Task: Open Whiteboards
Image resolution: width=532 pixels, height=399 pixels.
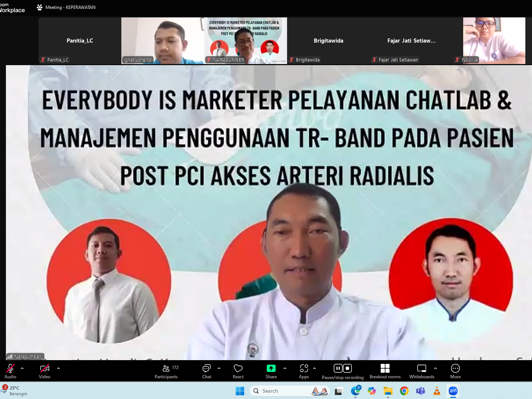Action: [x=421, y=371]
